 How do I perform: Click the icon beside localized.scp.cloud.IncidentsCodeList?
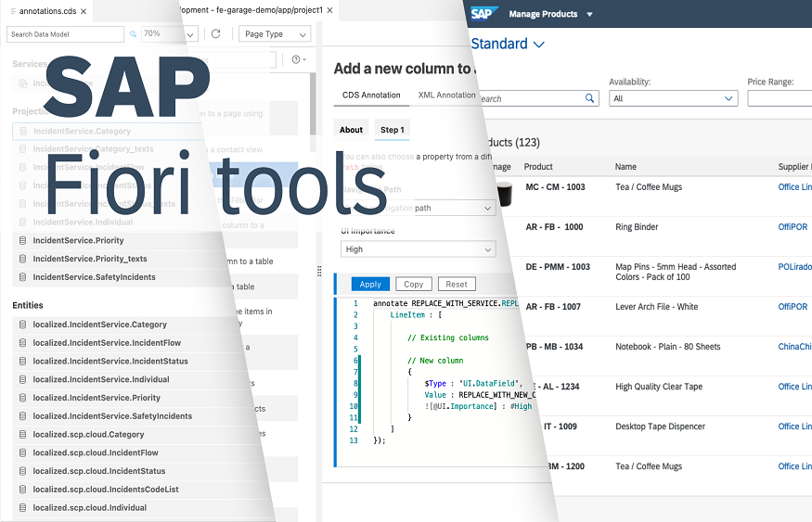coord(23,490)
